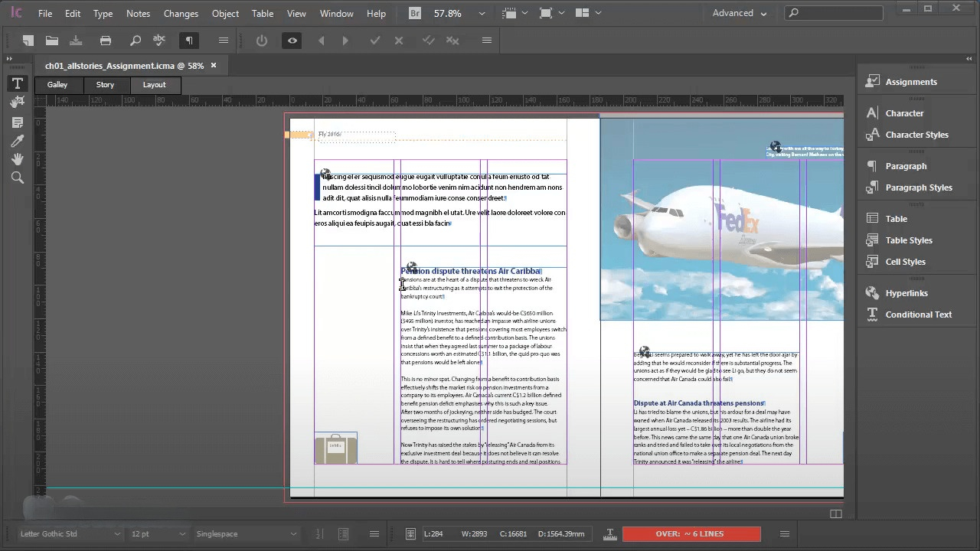Open the Advanced workspace switcher

pyautogui.click(x=739, y=13)
